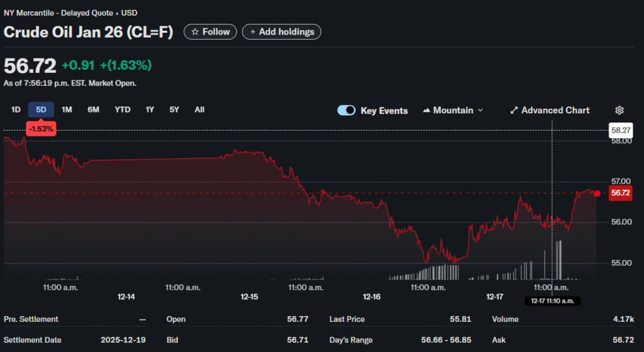Viewport: 644px width, 352px height.
Task: Switch to 6M time range
Action: point(93,110)
